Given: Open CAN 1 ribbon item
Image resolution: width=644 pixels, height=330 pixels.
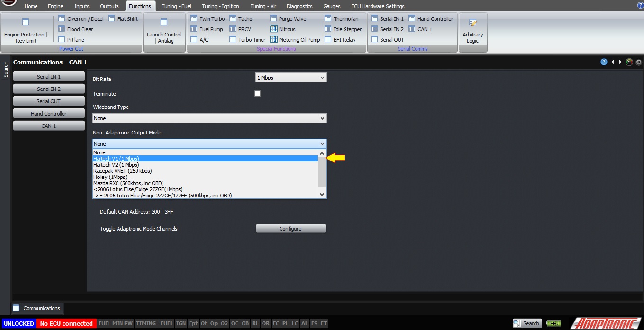Looking at the screenshot, I should coord(420,29).
